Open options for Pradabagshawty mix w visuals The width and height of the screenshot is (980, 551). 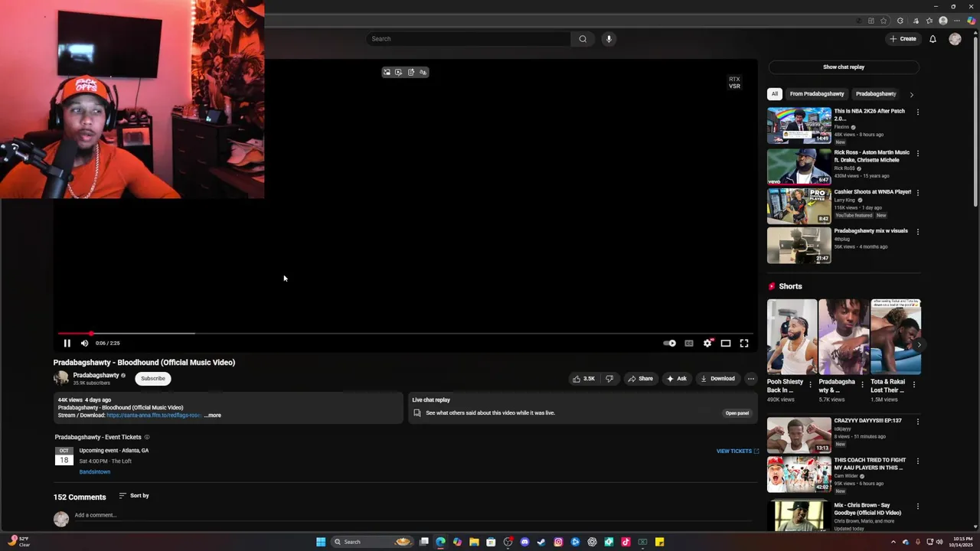click(918, 232)
